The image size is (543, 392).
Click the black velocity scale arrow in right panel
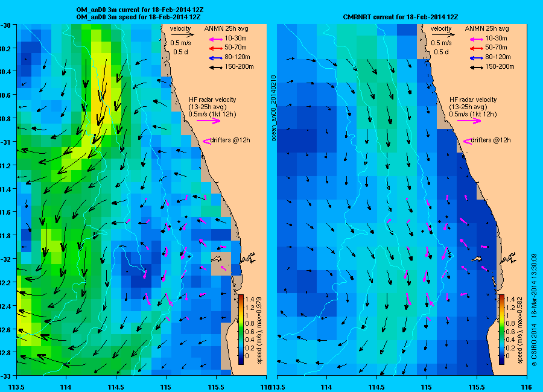click(443, 34)
